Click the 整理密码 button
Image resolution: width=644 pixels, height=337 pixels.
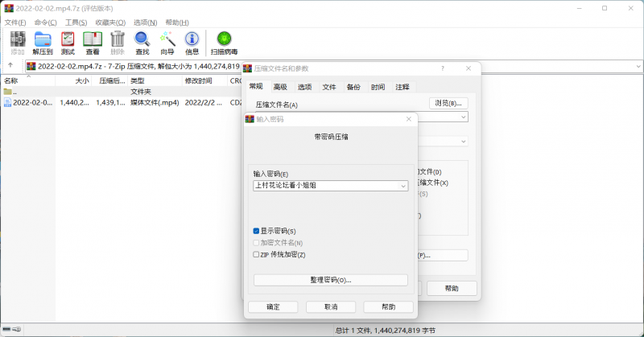(330, 280)
